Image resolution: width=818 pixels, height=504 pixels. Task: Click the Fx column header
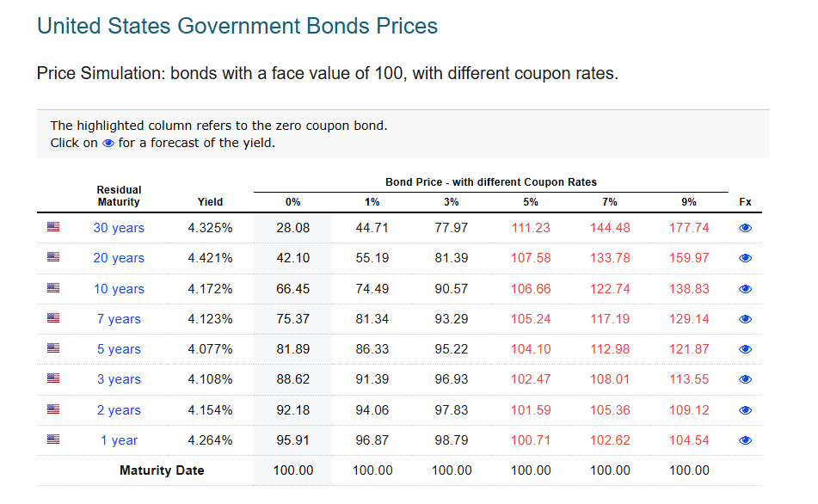pyautogui.click(x=745, y=201)
